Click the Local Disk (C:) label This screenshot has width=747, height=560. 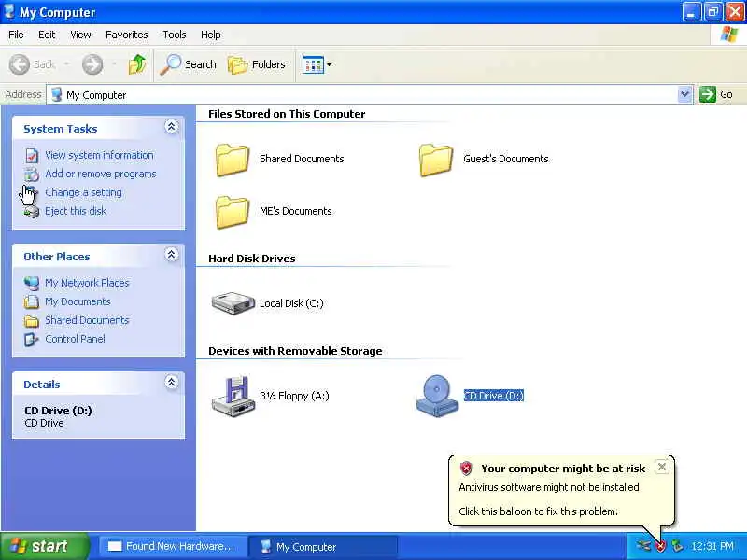[x=291, y=303]
